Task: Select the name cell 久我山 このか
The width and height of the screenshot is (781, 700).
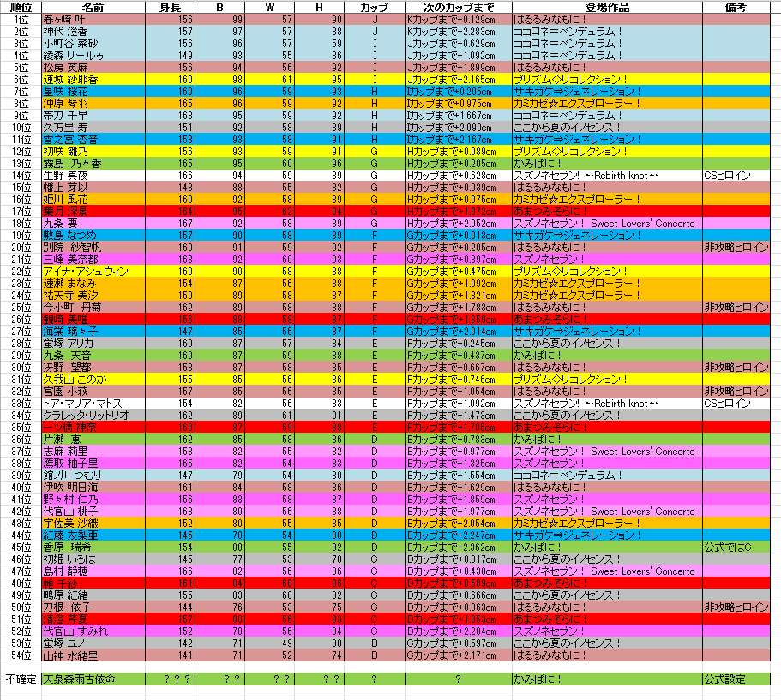Action: (93, 380)
